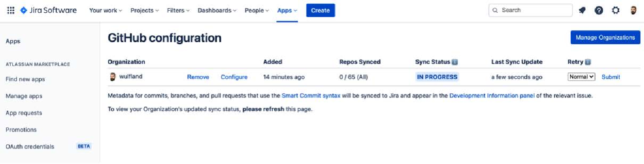Open the user profile avatar in header
This screenshot has height=164, width=644.
tap(633, 10)
